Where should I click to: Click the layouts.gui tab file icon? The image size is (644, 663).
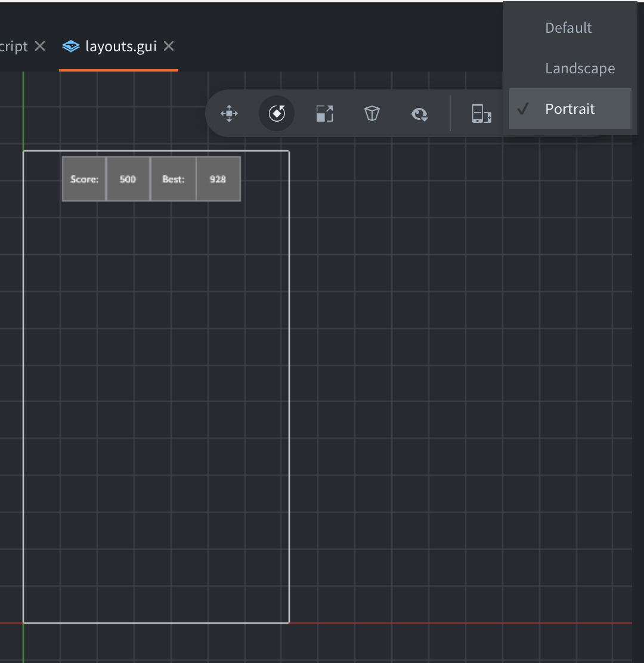(x=70, y=46)
